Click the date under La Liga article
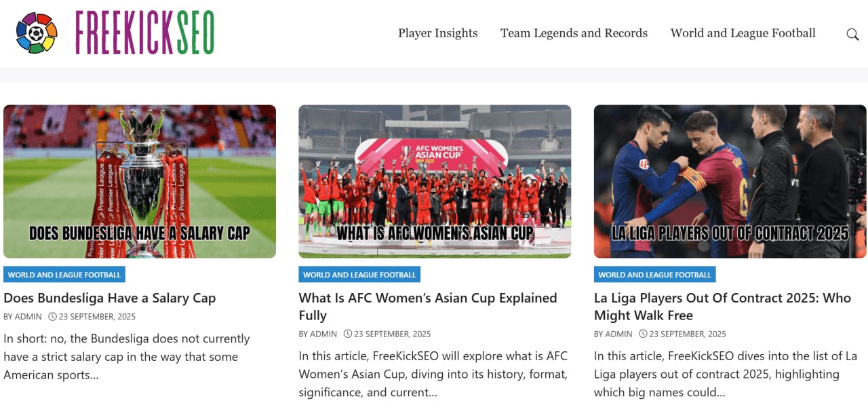 click(x=688, y=334)
